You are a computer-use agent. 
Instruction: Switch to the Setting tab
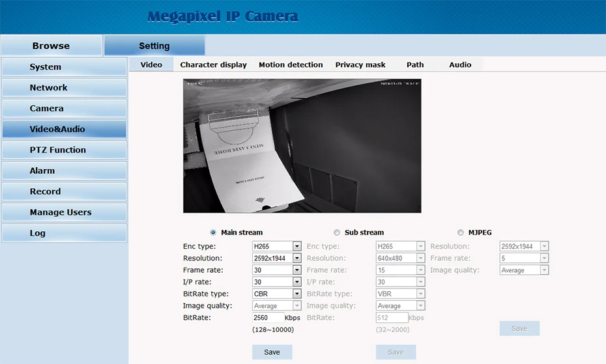tap(154, 46)
